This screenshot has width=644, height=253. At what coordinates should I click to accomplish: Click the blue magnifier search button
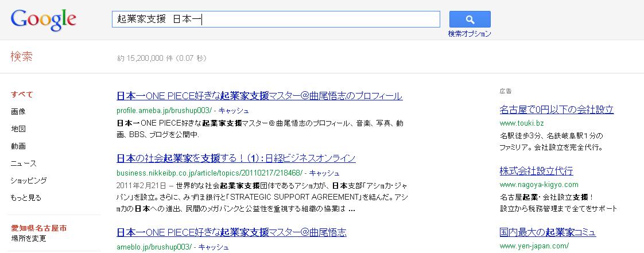pos(470,20)
